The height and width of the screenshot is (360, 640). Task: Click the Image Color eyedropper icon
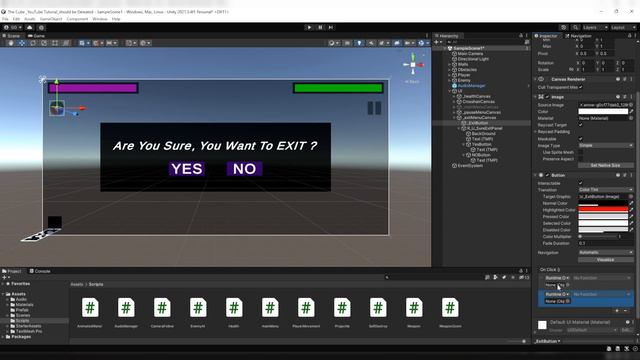click(631, 111)
